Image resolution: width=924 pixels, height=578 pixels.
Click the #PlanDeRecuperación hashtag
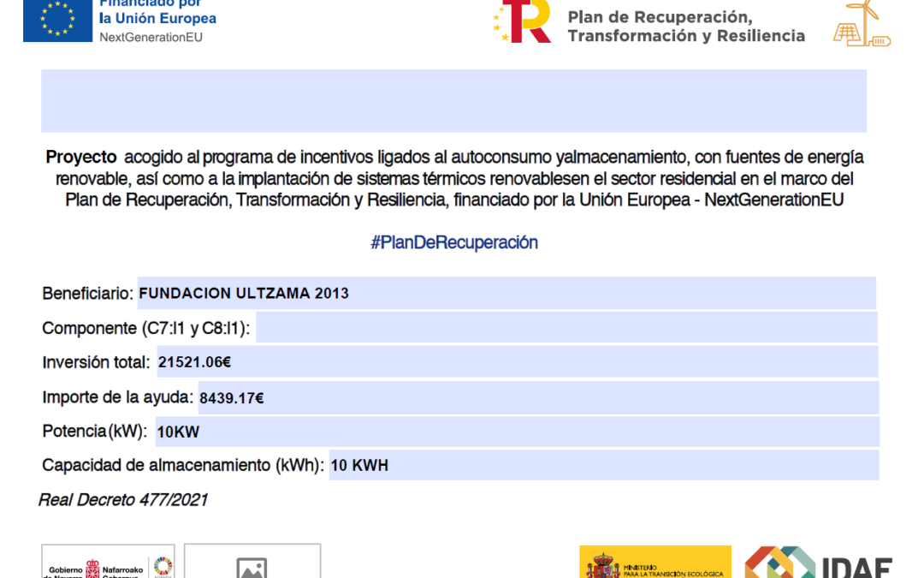454,242
